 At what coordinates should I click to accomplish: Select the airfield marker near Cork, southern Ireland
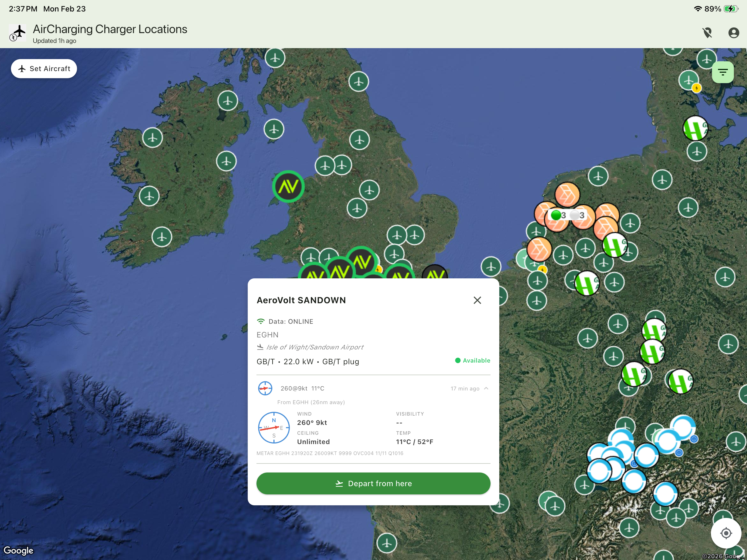point(162,237)
